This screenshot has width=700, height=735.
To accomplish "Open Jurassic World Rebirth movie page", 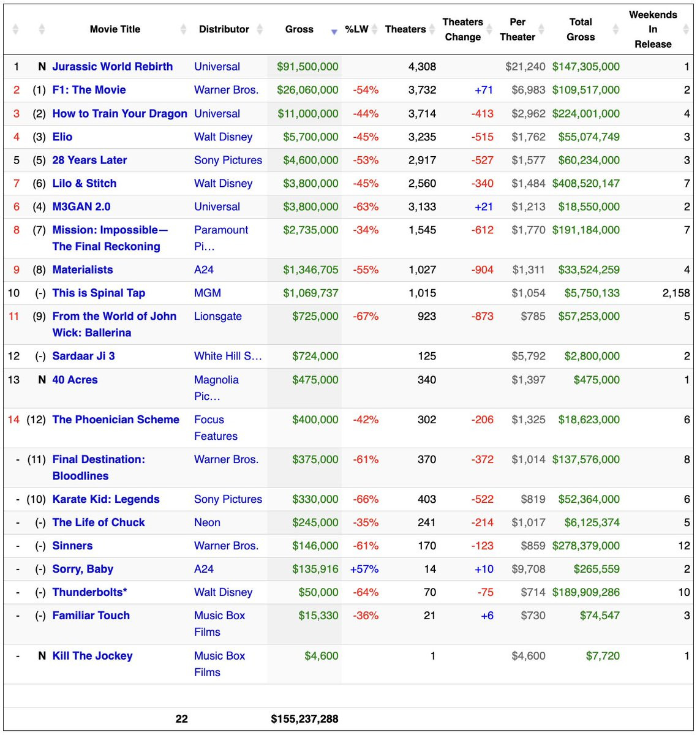I will point(113,67).
